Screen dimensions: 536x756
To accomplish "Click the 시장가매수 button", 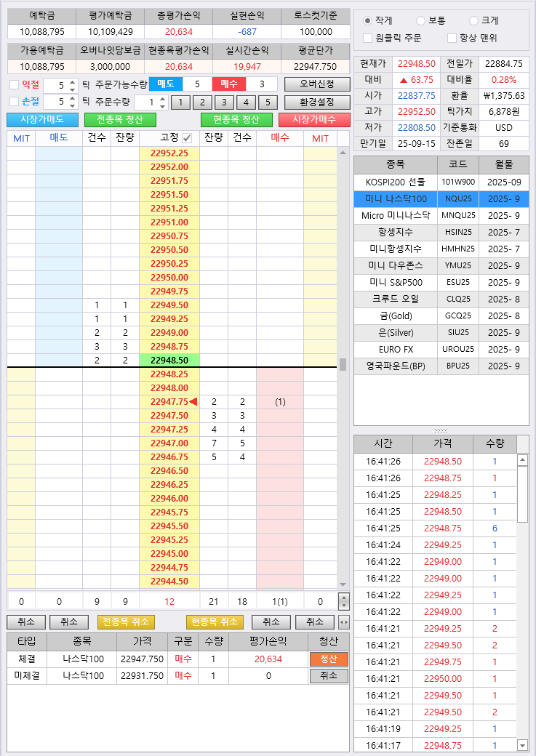I will (314, 119).
